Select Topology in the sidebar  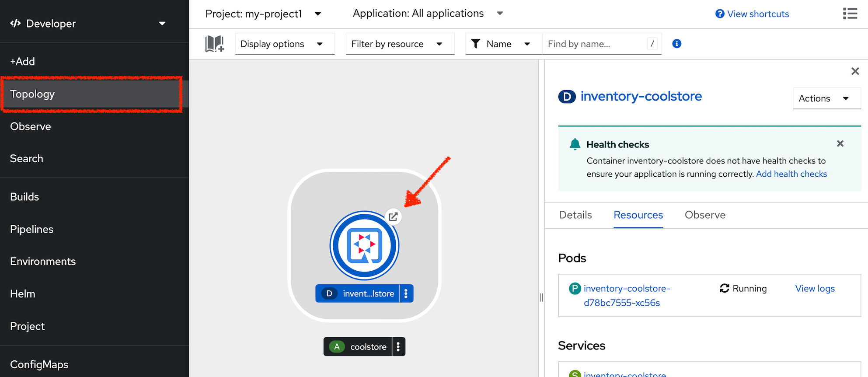(x=94, y=94)
